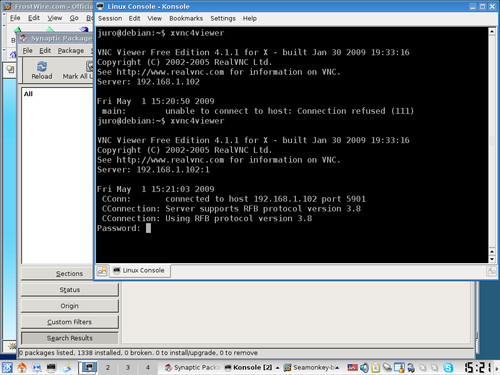Click the new session icon beside Linux Console tab

pos(102,271)
